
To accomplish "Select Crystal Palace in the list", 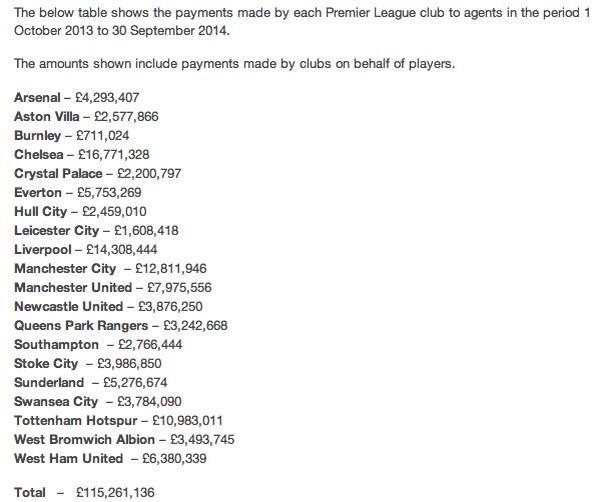I will click(58, 173).
